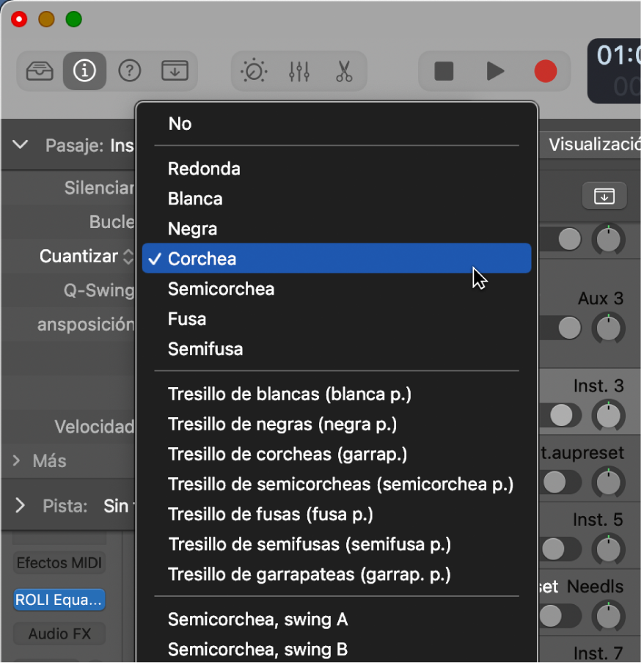644x665 pixels.
Task: Expand the Pista inspector section
Action: pyautogui.click(x=21, y=506)
